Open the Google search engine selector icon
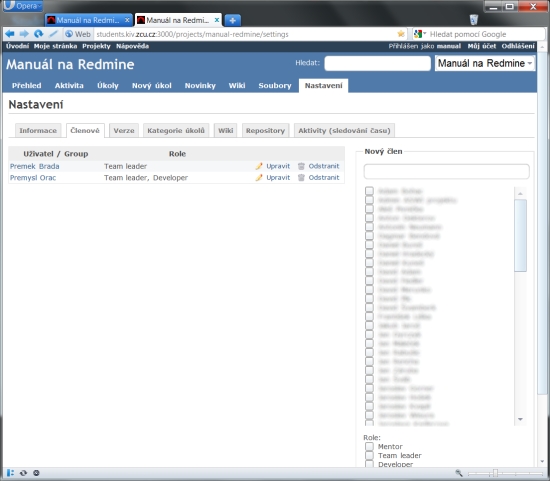Viewport: 550px width, 481px height. click(x=420, y=34)
